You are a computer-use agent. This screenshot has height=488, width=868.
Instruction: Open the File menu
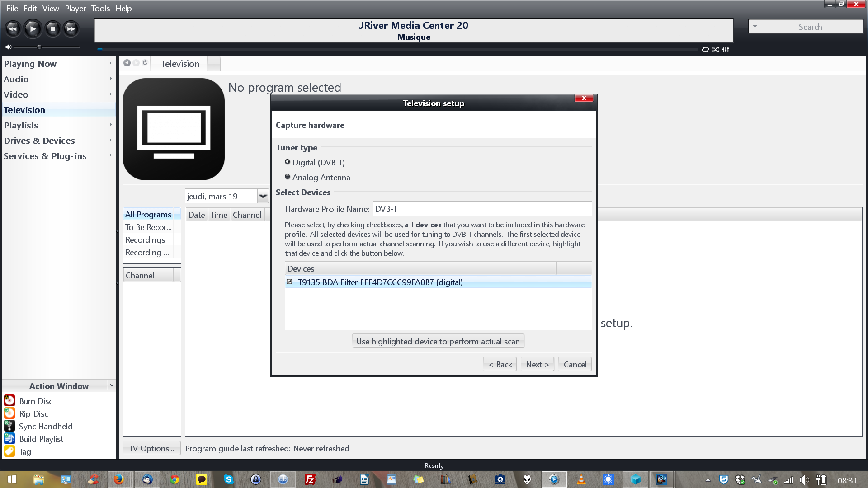click(12, 8)
